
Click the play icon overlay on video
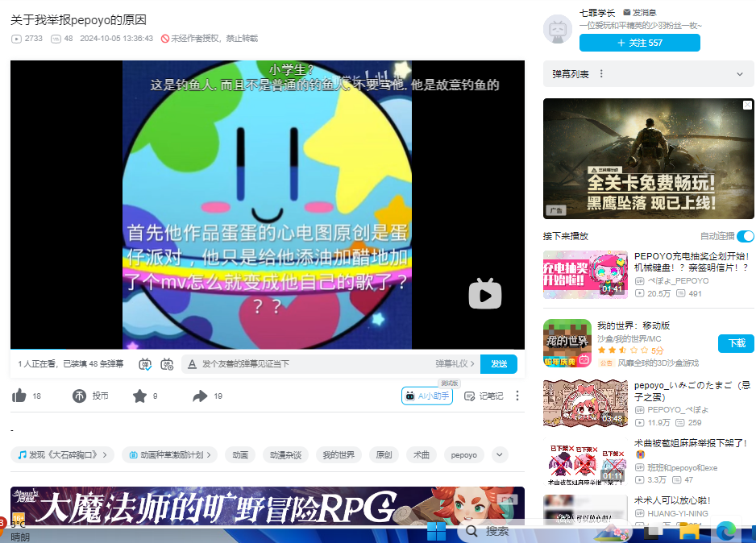485,294
